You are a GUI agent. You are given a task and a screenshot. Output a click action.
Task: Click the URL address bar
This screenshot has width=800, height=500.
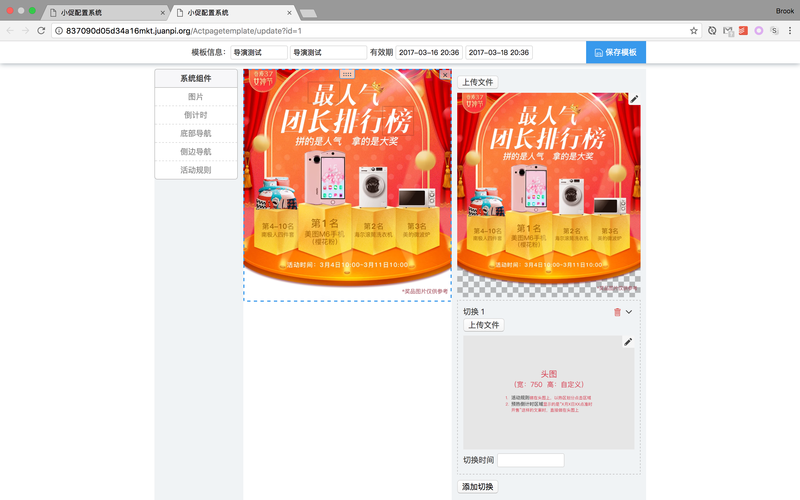pos(375,31)
